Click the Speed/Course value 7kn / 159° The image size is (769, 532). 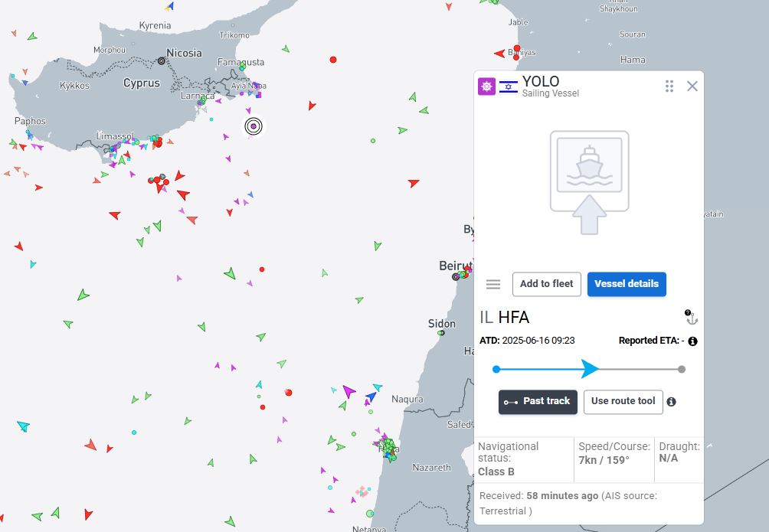pos(604,460)
